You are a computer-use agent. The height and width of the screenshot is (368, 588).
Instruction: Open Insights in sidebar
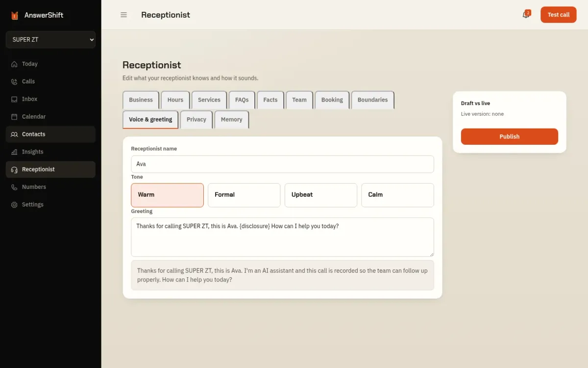coord(50,152)
